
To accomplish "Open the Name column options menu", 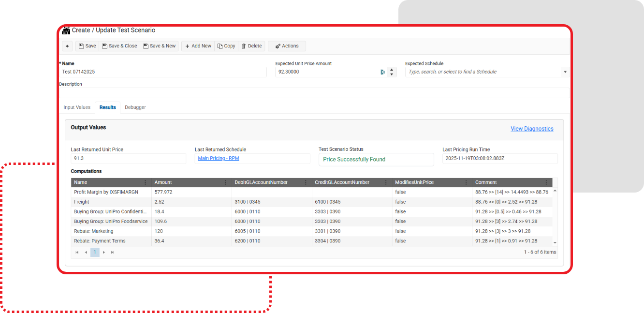I will point(145,183).
